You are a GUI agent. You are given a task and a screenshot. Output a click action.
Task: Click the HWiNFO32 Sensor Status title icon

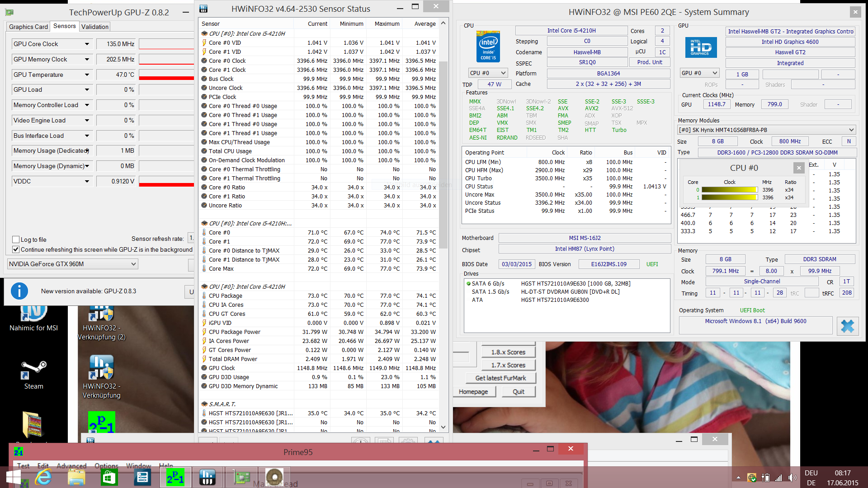tap(203, 9)
